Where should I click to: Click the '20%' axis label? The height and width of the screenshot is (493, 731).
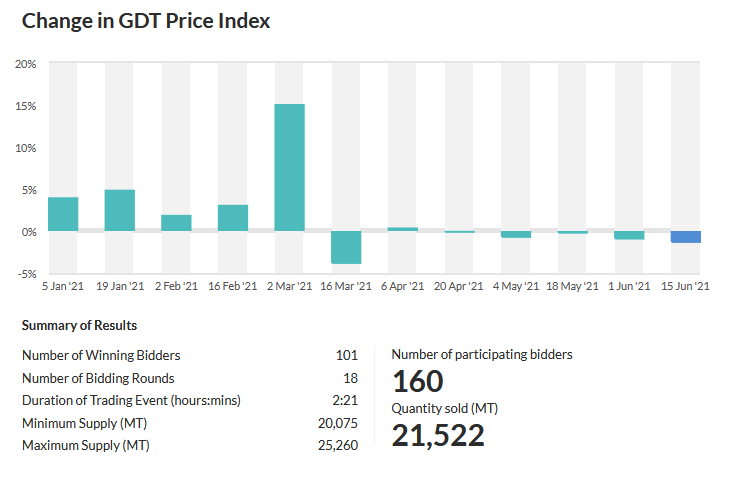coord(25,64)
